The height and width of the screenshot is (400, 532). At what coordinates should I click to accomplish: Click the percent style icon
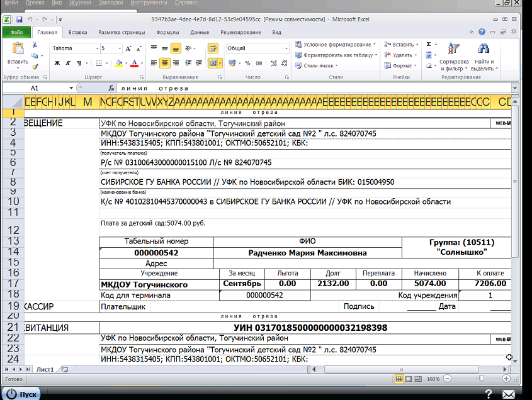[247, 63]
